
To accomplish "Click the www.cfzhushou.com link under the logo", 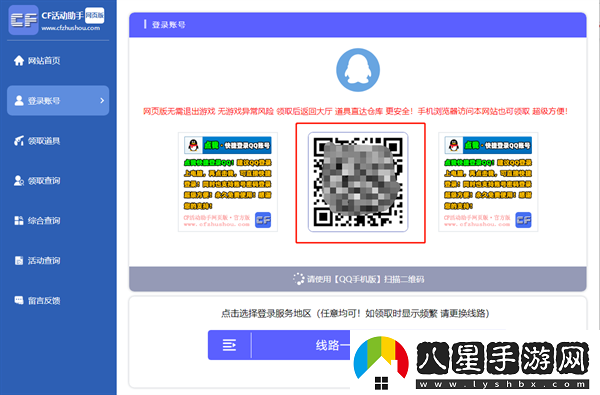I will tap(70, 28).
